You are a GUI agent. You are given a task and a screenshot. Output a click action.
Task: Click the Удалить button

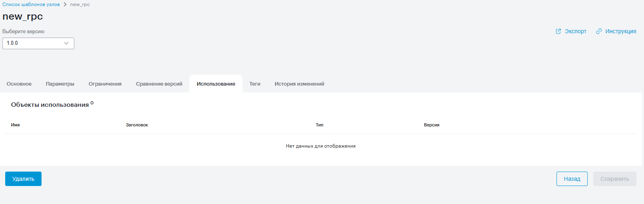point(23,179)
